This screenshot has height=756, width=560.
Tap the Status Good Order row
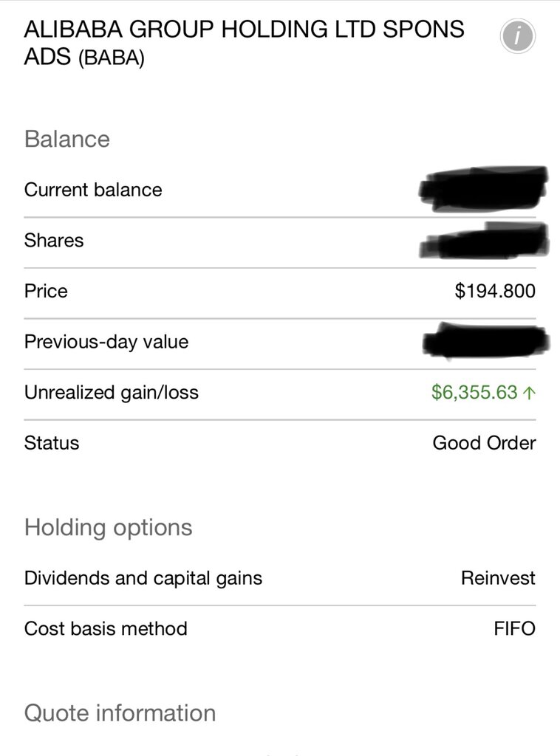point(280,443)
